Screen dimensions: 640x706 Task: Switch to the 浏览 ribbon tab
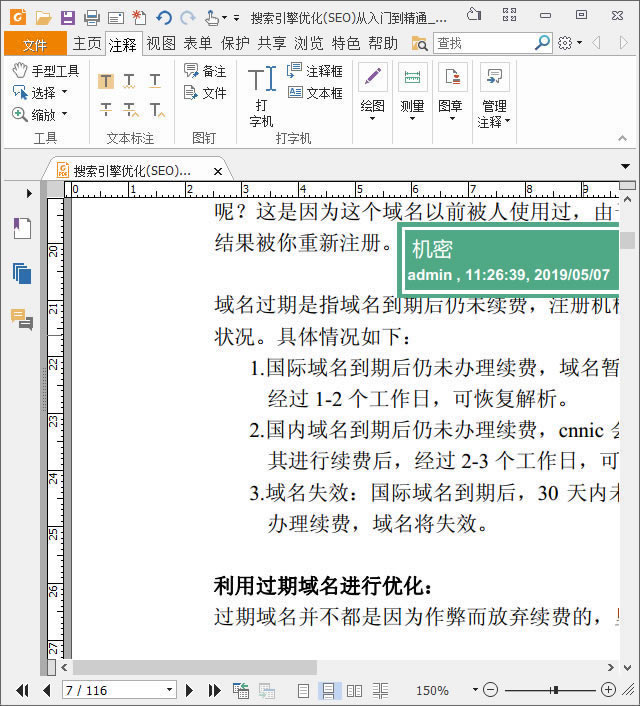click(x=309, y=44)
